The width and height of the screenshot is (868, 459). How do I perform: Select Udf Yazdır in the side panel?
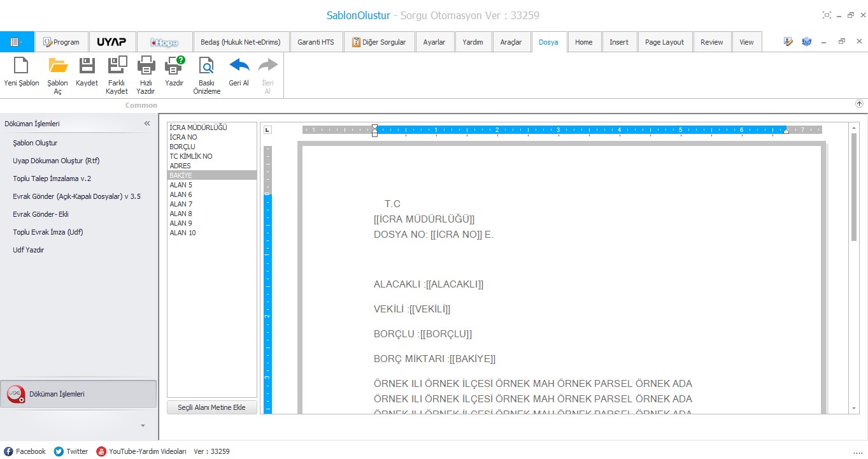pos(29,250)
